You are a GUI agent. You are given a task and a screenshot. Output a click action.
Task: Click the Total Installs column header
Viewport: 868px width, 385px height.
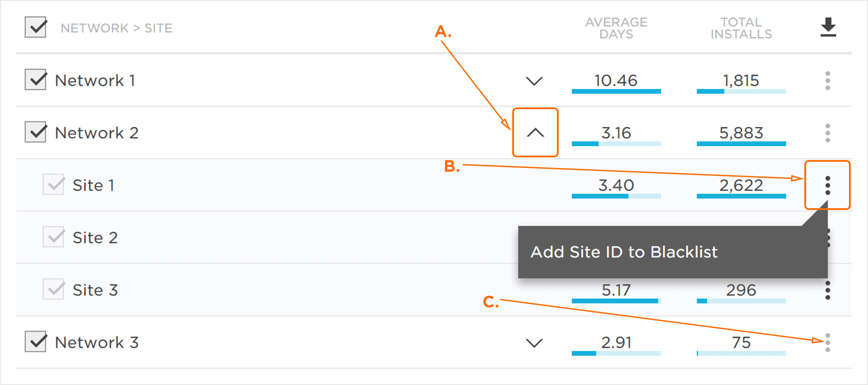pyautogui.click(x=741, y=28)
